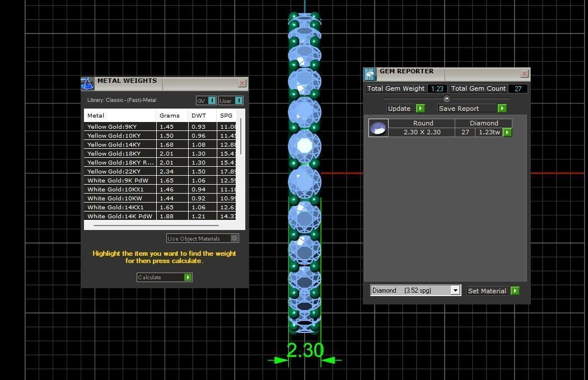Image resolution: width=588 pixels, height=380 pixels.
Task: Click the green arrow next to Calculate
Action: click(188, 278)
